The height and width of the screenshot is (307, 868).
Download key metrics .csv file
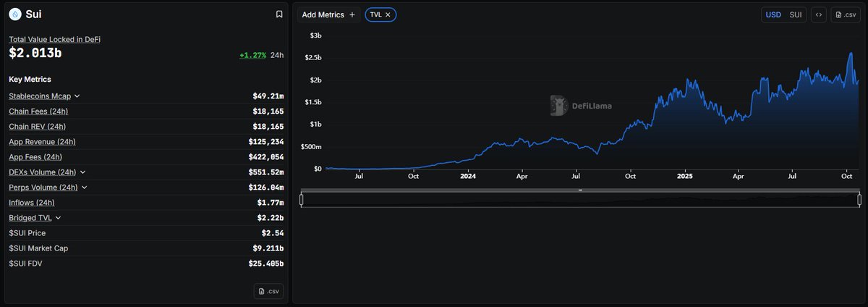click(268, 291)
